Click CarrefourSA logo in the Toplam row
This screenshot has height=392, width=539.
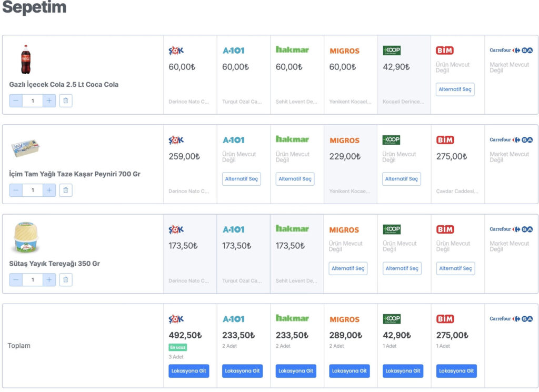(x=511, y=319)
